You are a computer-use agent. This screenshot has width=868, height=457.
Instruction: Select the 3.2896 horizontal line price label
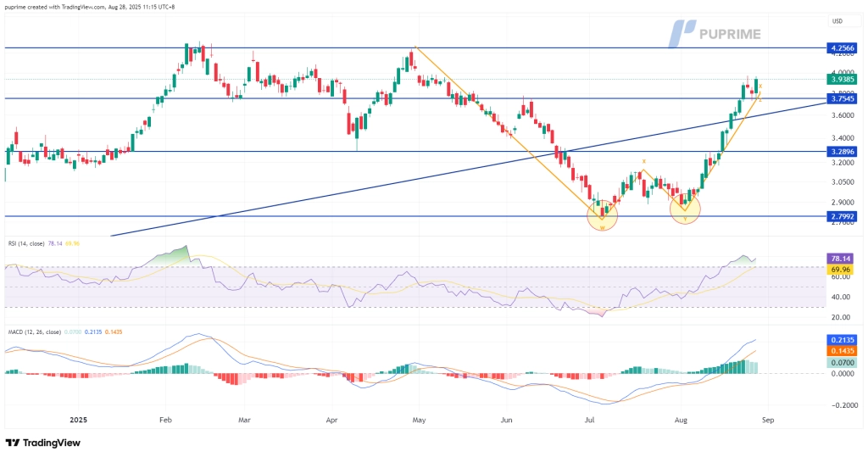(841, 151)
